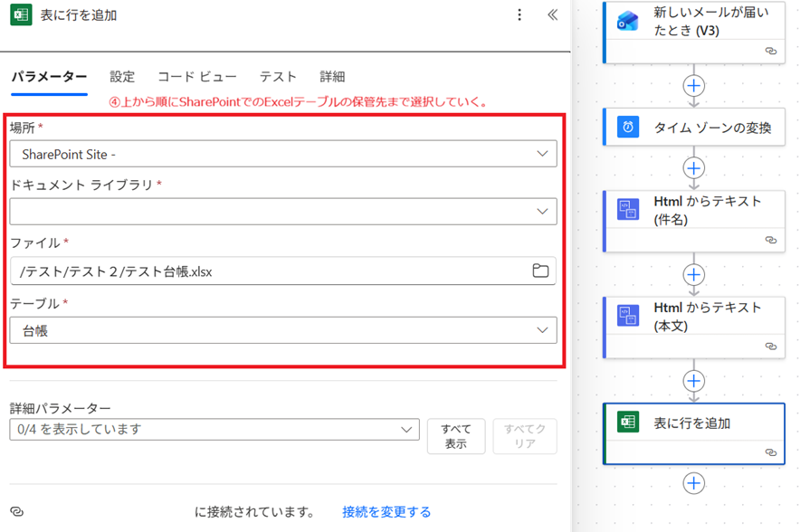
Task: Open the テーブル dropdown showing 台帳
Action: pos(542,330)
